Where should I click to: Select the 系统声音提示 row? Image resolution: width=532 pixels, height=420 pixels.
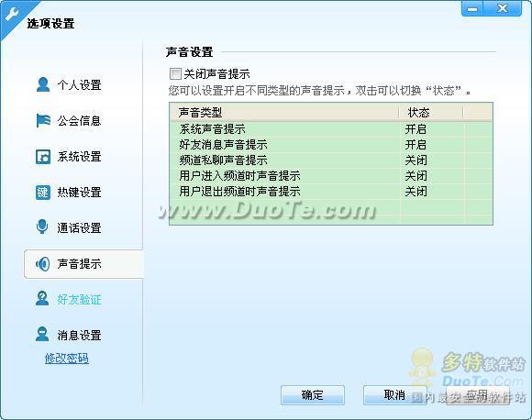click(330, 129)
